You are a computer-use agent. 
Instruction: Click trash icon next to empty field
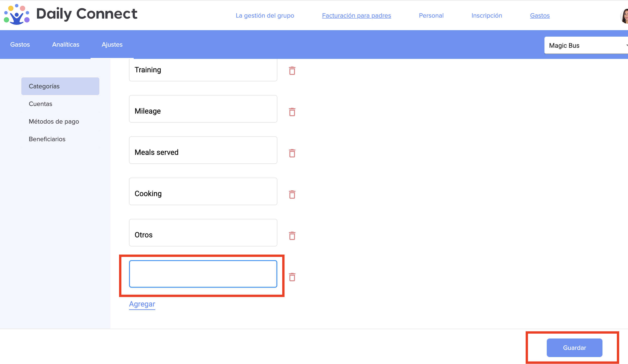[x=292, y=277]
